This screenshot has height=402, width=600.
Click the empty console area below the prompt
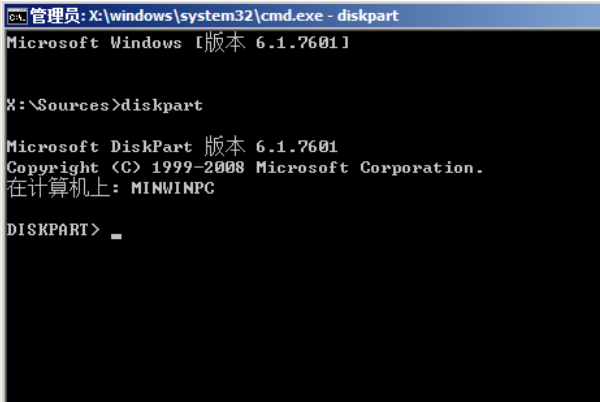point(300,320)
